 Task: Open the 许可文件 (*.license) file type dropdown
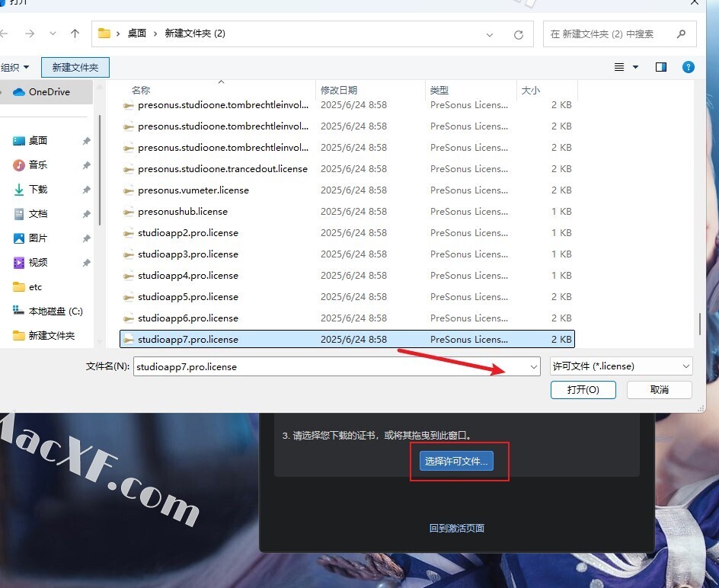622,366
